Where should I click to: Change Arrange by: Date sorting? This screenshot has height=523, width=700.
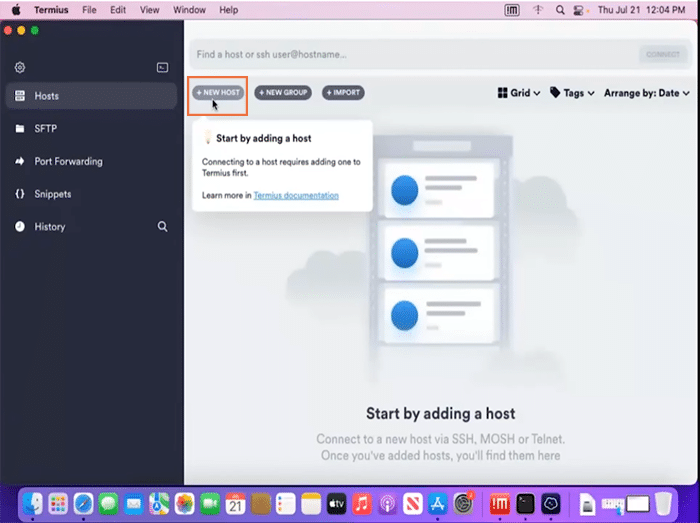click(x=646, y=93)
